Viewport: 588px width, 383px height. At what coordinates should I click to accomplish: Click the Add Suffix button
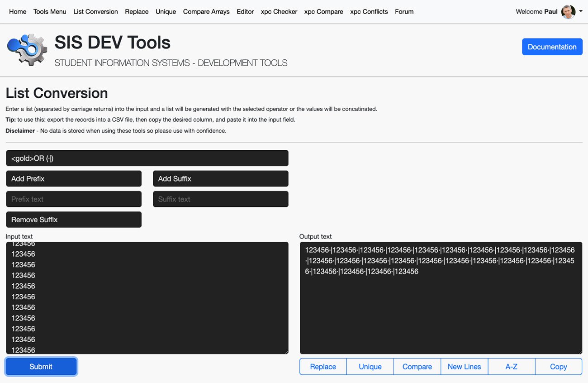click(x=220, y=178)
